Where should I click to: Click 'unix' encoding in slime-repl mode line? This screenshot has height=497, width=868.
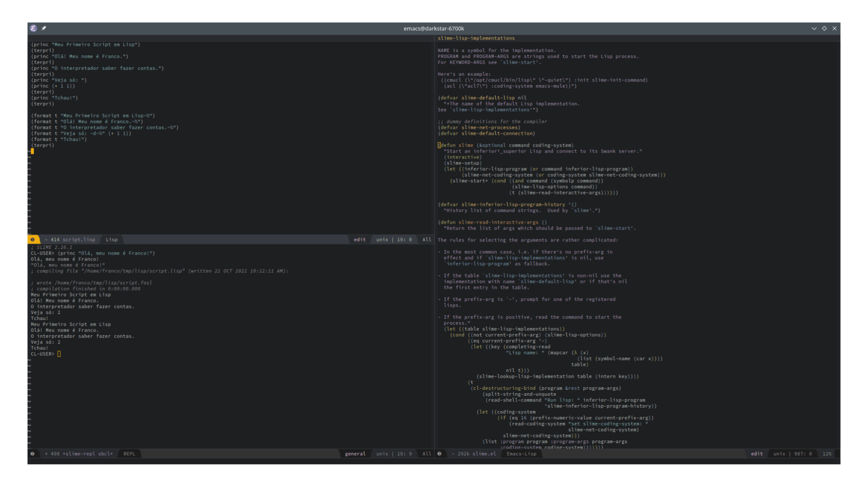point(382,454)
